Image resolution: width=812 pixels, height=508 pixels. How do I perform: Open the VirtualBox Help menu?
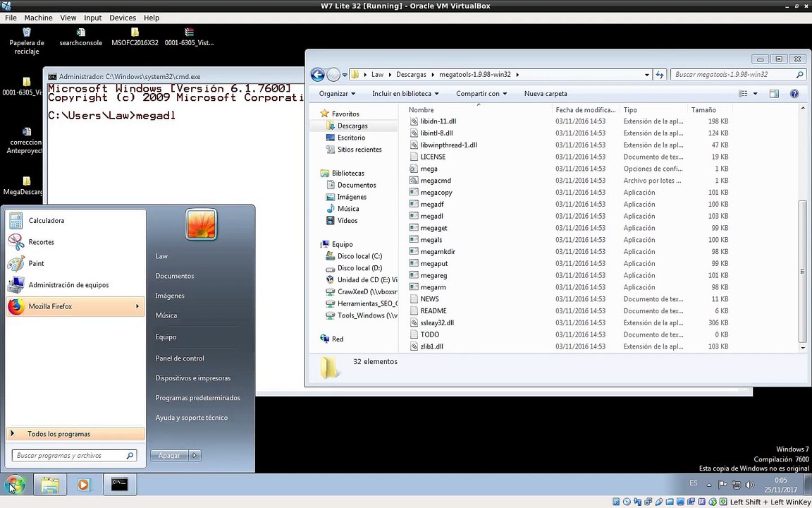152,18
